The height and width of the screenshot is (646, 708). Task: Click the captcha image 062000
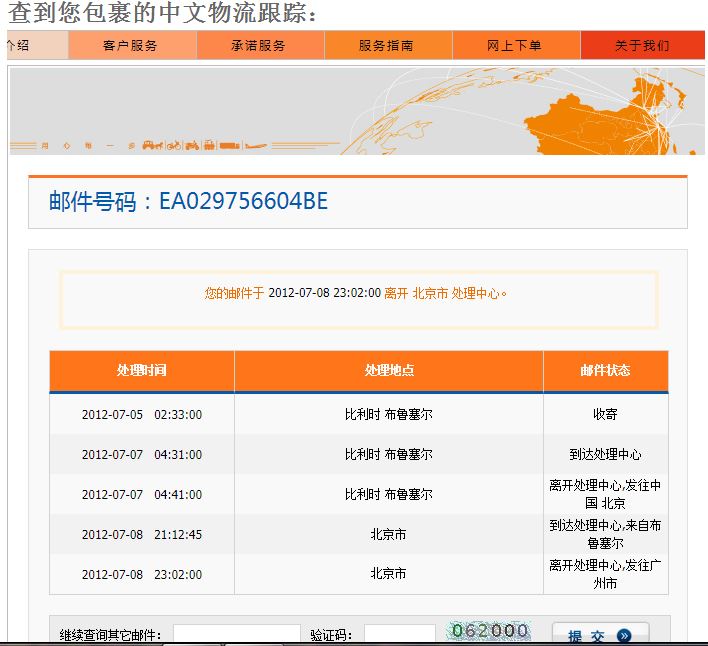(489, 630)
